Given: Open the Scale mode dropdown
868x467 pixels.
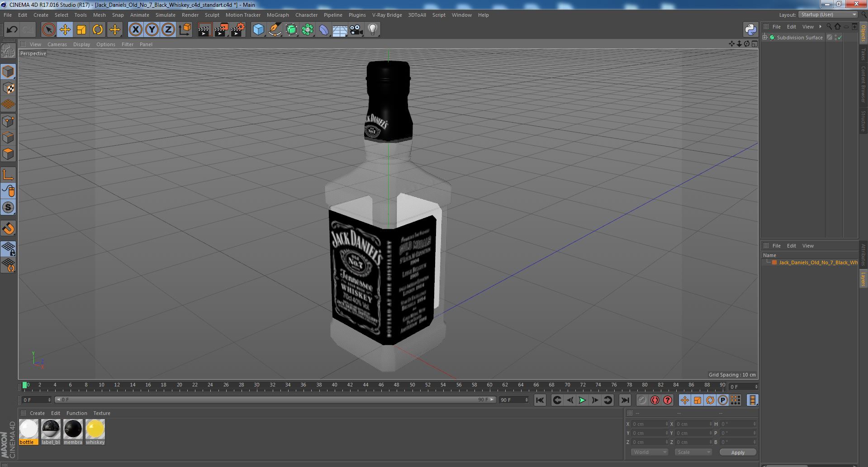Looking at the screenshot, I should [x=693, y=452].
